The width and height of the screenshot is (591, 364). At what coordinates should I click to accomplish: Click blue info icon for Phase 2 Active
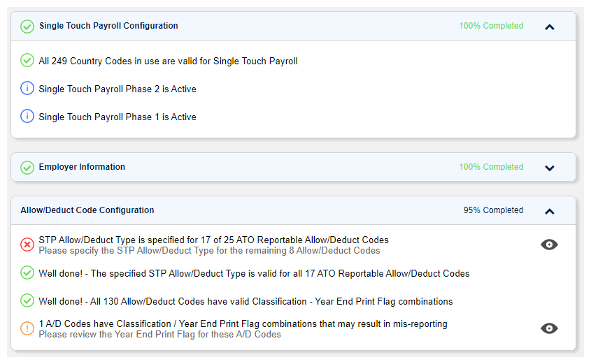27,89
